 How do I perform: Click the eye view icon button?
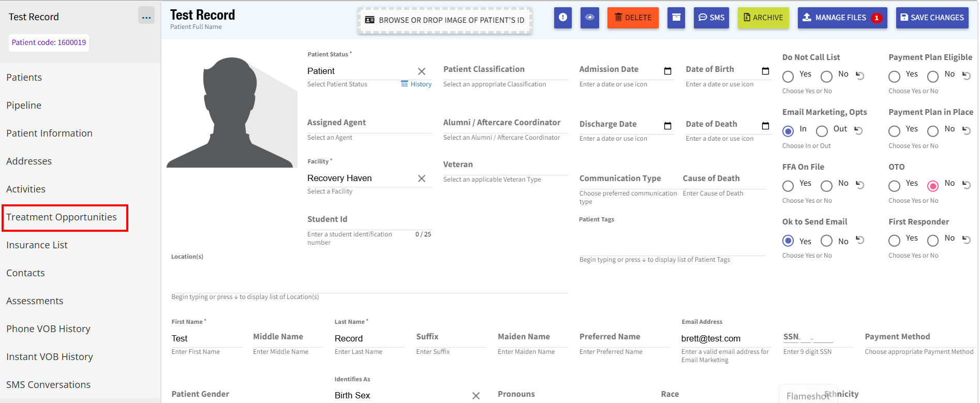click(589, 18)
